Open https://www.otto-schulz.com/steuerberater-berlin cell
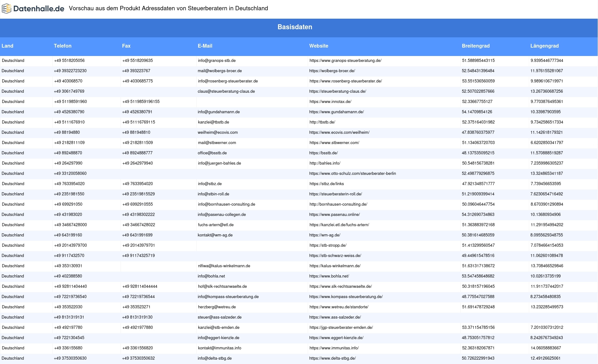The width and height of the screenshot is (598, 364). pyautogui.click(x=353, y=174)
